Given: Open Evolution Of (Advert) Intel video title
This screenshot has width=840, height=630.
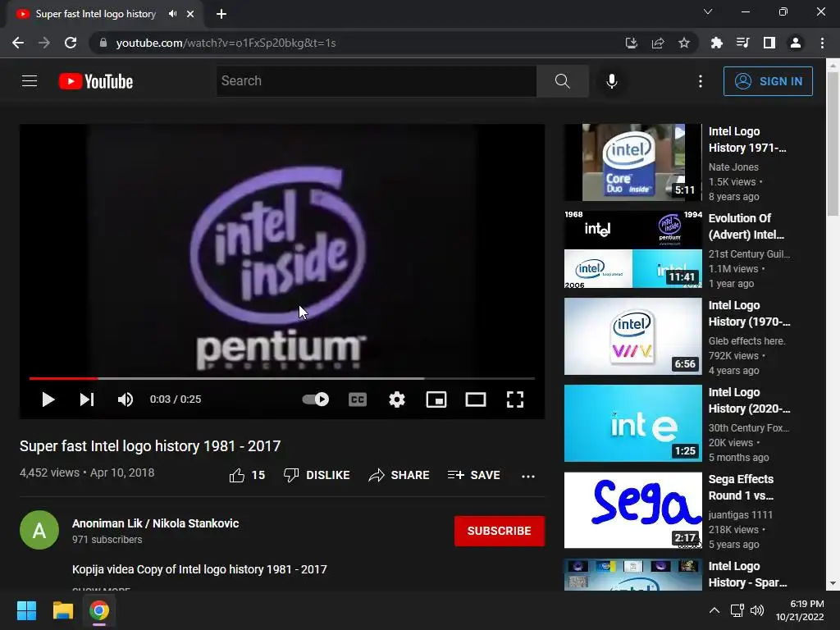Looking at the screenshot, I should point(746,226).
